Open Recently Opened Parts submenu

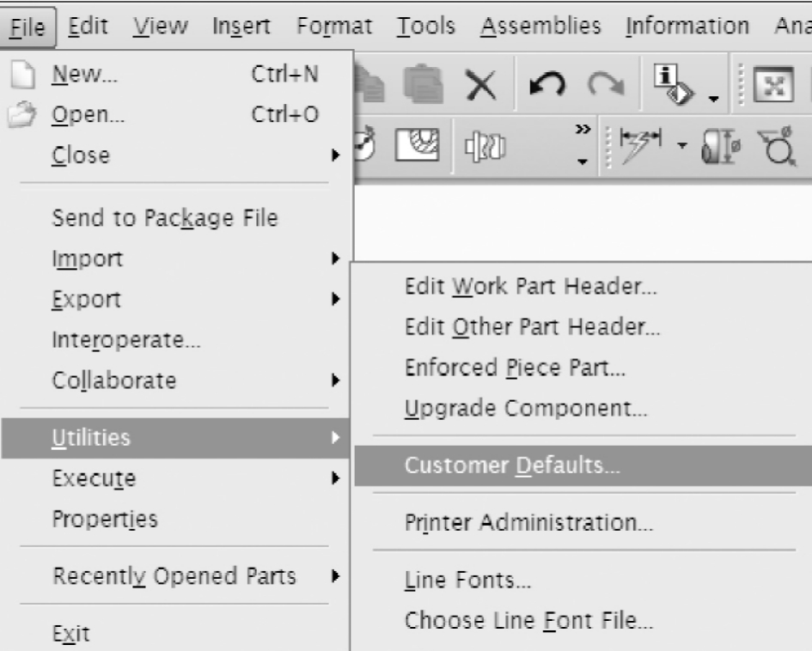[x=175, y=576]
